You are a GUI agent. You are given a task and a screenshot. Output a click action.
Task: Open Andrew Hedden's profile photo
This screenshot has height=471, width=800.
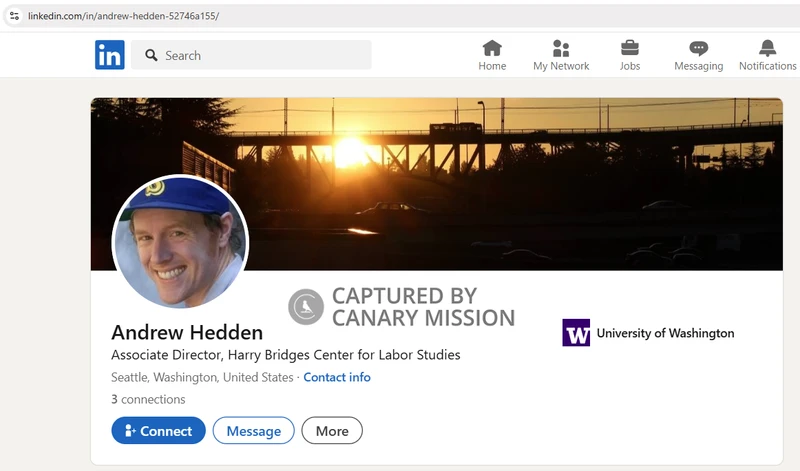[x=180, y=241]
